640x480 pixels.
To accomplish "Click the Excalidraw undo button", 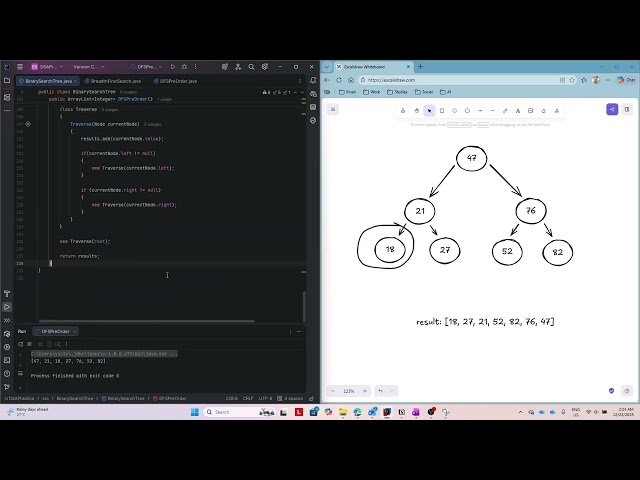I will pyautogui.click(x=380, y=391).
